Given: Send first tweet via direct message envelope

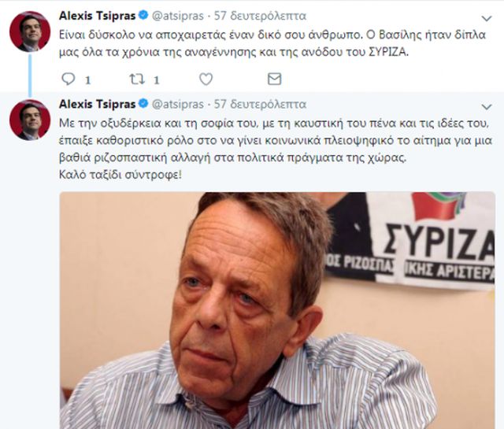Looking at the screenshot, I should pyautogui.click(x=275, y=79).
